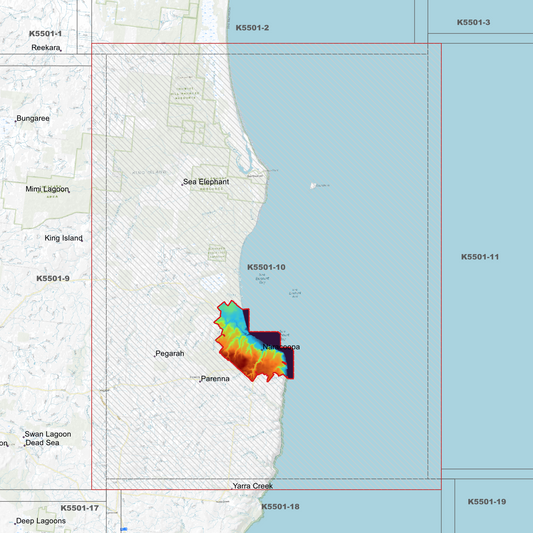The width and height of the screenshot is (533, 533).
Task: Select the Sea Elephant place label
Action: (206, 182)
